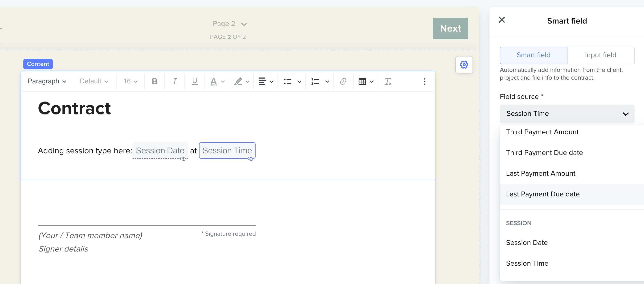Viewport: 644px width, 284px height.
Task: Open the Field source dropdown
Action: click(x=567, y=114)
